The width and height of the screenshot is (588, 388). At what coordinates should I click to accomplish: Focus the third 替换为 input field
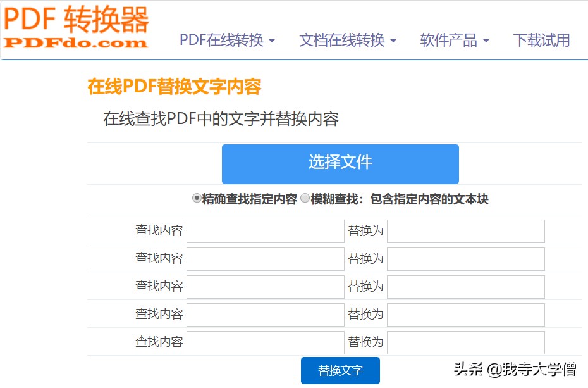tap(466, 287)
